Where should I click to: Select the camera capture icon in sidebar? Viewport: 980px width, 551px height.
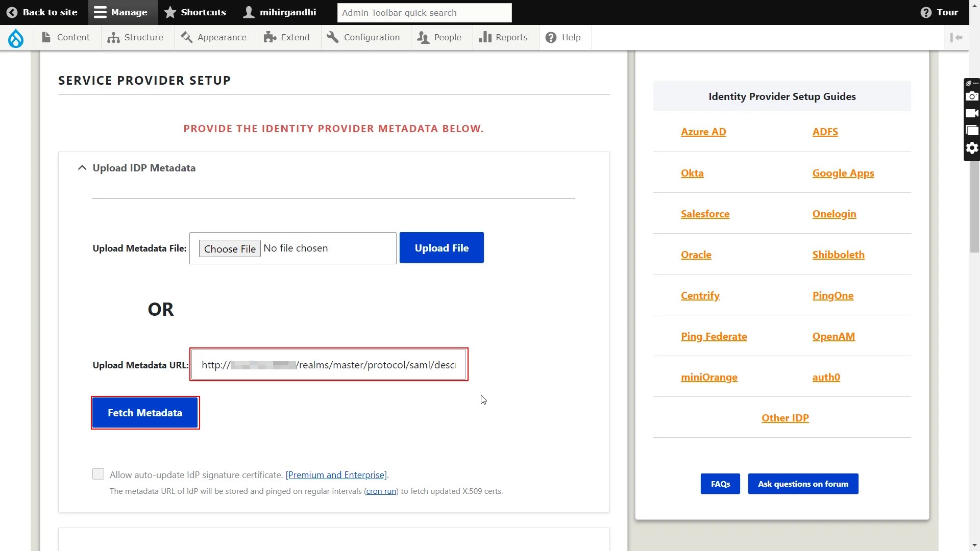click(972, 96)
